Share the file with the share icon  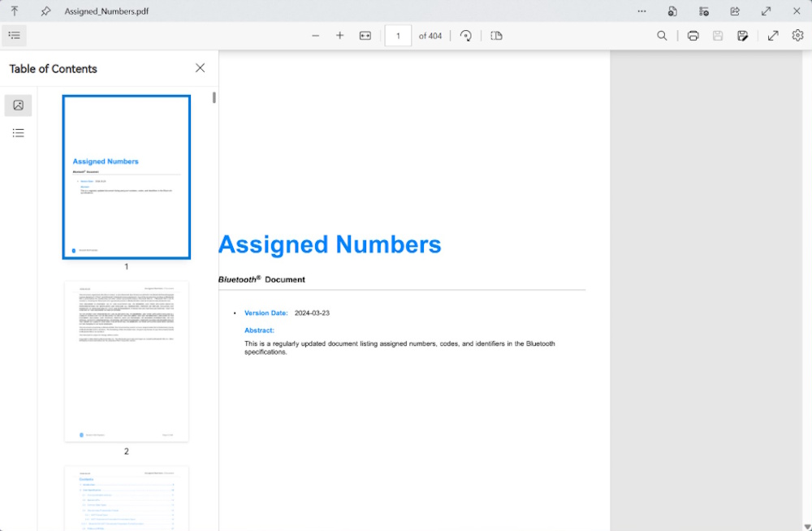pyautogui.click(x=734, y=11)
